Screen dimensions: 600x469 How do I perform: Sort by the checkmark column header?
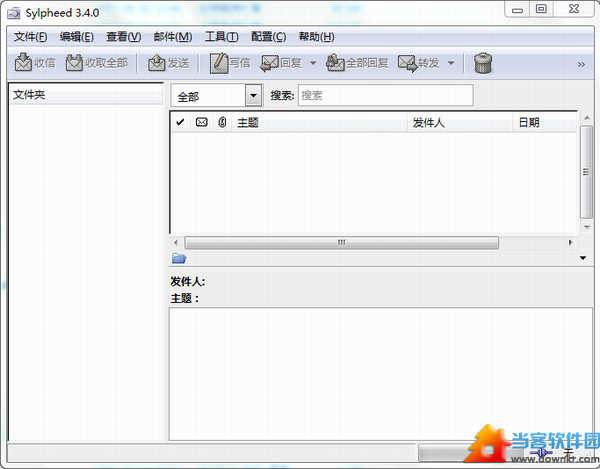tap(180, 122)
